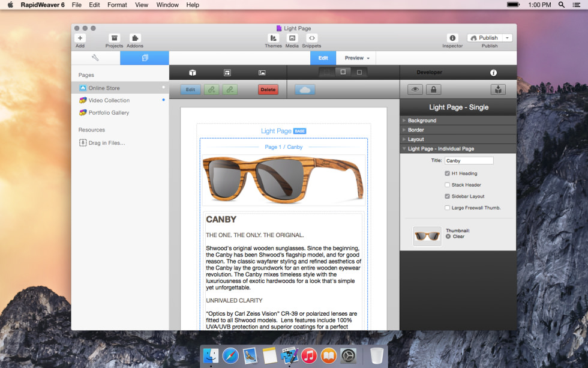Open the RapidWeaver 6 app menu
This screenshot has height=368, width=588.
(43, 5)
